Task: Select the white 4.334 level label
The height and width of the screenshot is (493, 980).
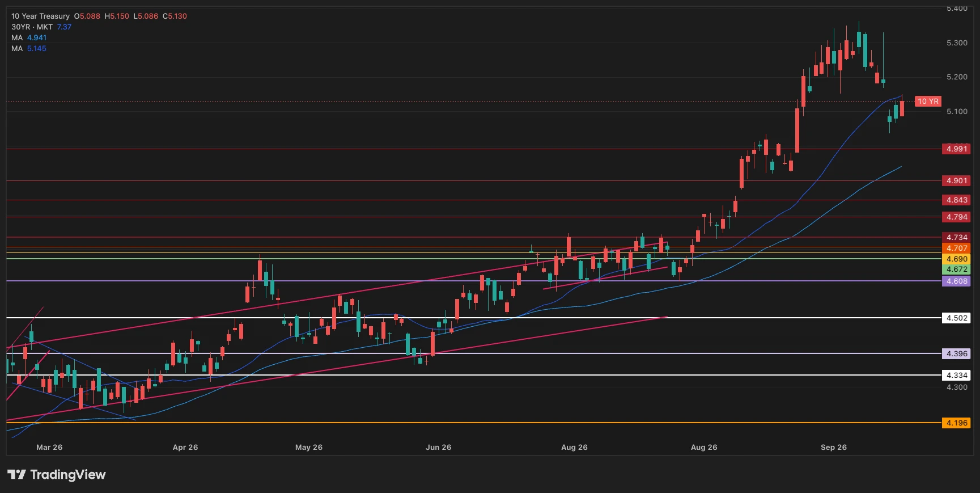Action: click(x=956, y=375)
